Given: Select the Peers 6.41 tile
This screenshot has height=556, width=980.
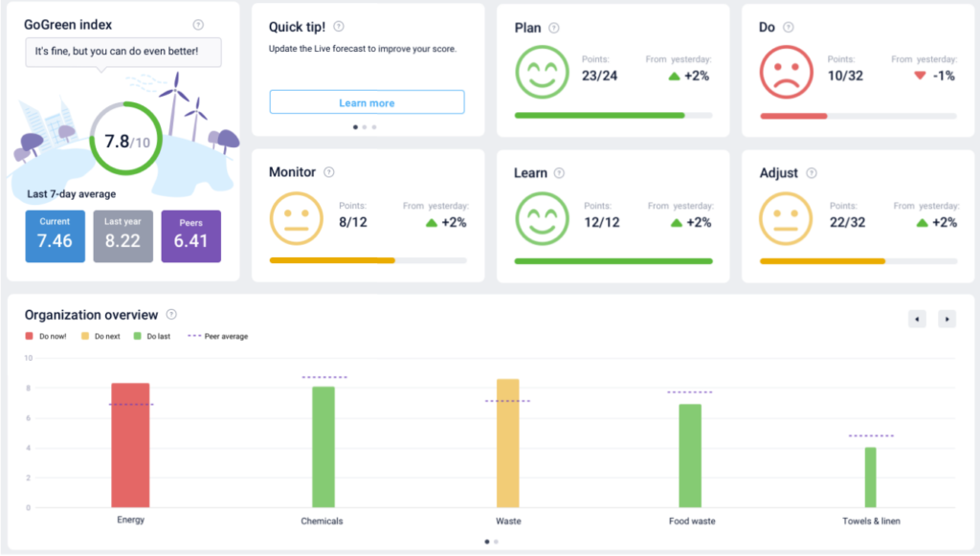Looking at the screenshot, I should 190,235.
